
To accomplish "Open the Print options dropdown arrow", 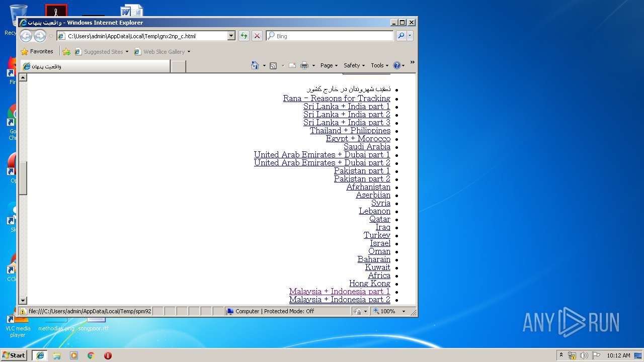I will [313, 66].
